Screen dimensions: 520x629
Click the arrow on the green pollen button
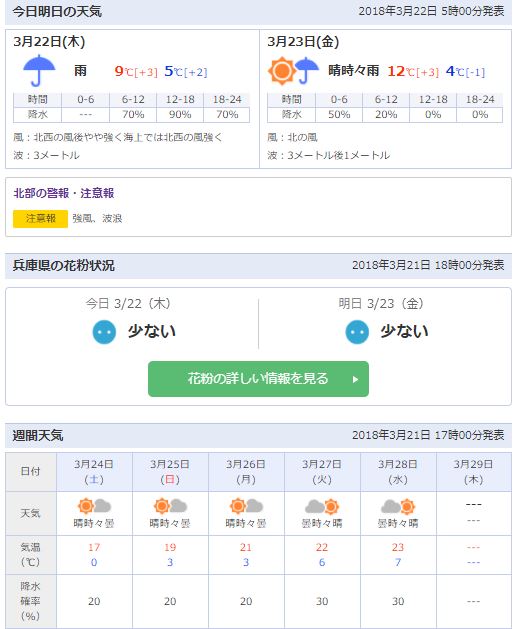(355, 379)
